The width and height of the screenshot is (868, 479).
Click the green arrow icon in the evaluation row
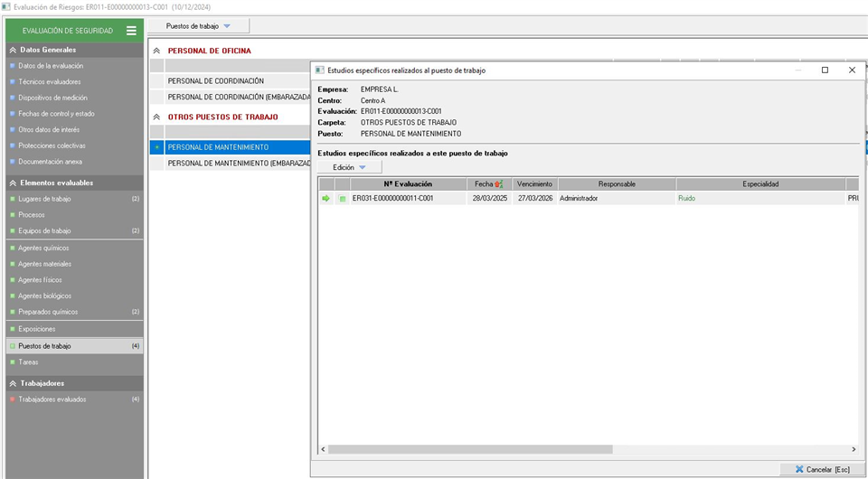(325, 198)
